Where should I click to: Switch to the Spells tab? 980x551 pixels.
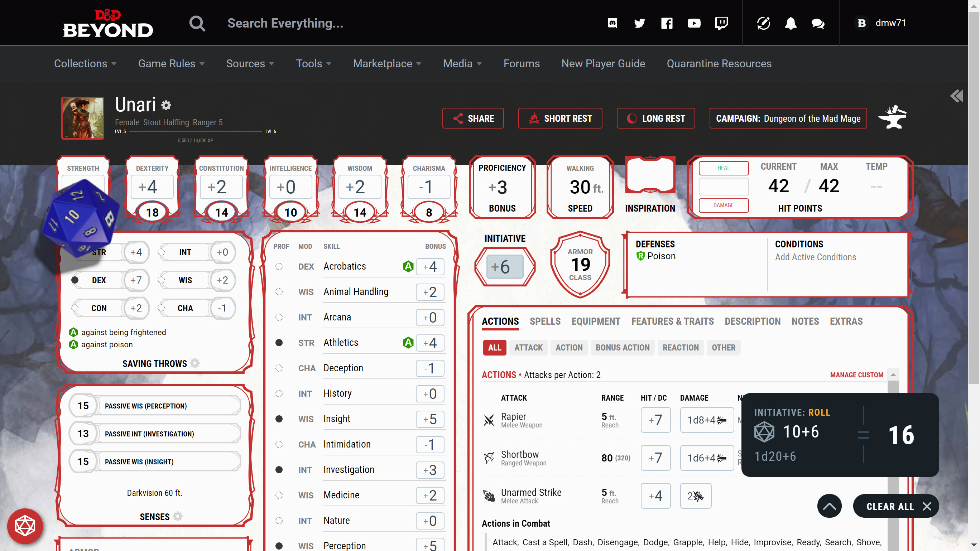tap(545, 322)
